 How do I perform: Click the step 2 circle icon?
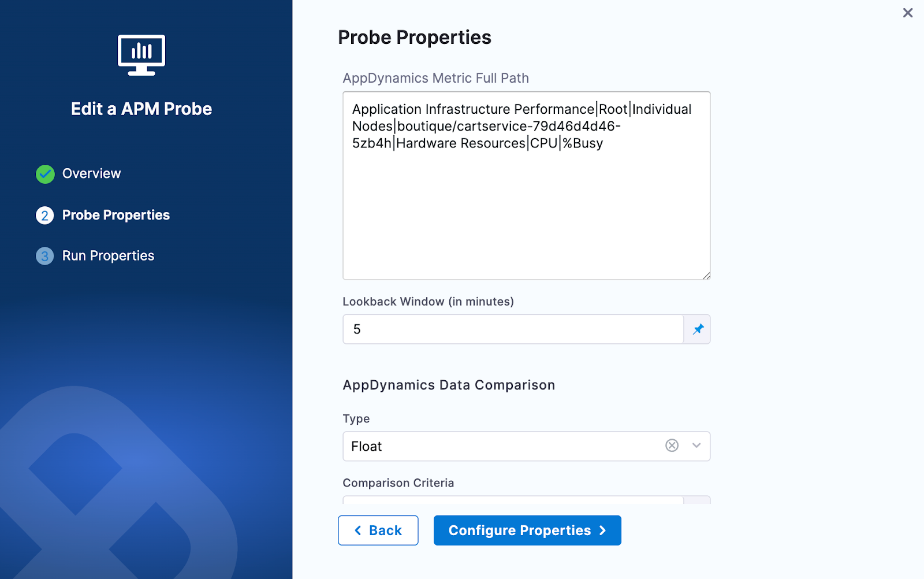pos(45,216)
